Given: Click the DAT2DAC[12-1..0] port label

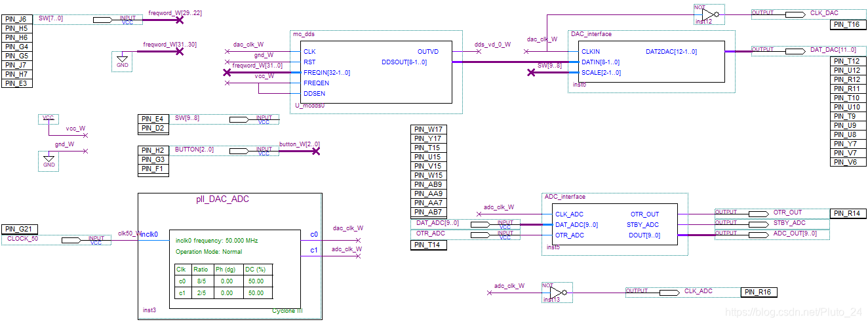Looking at the screenshot, I should pos(671,52).
